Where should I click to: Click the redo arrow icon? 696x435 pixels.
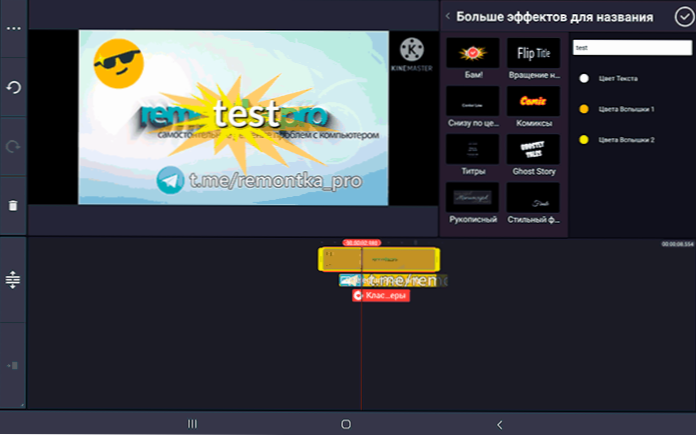13,146
